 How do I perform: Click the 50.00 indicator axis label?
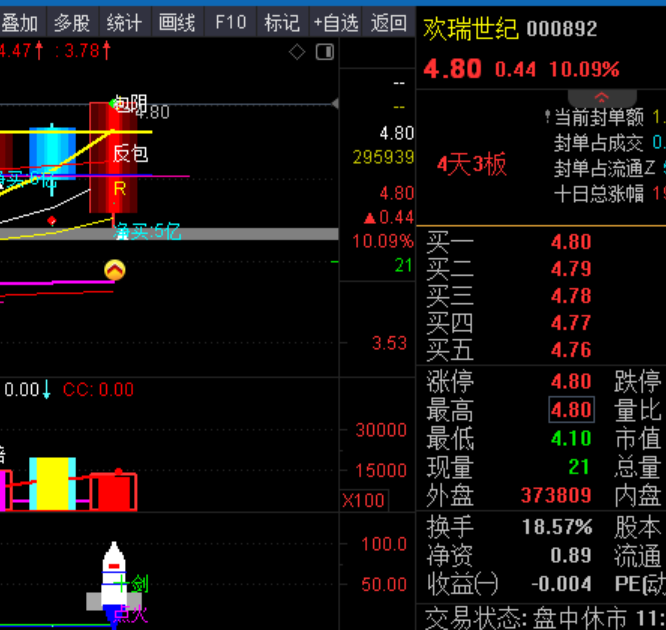tap(384, 585)
